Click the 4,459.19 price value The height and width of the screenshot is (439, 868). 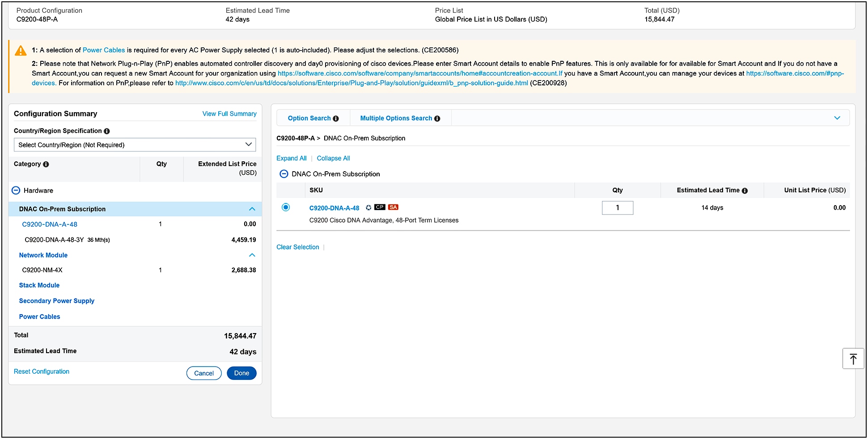click(244, 240)
